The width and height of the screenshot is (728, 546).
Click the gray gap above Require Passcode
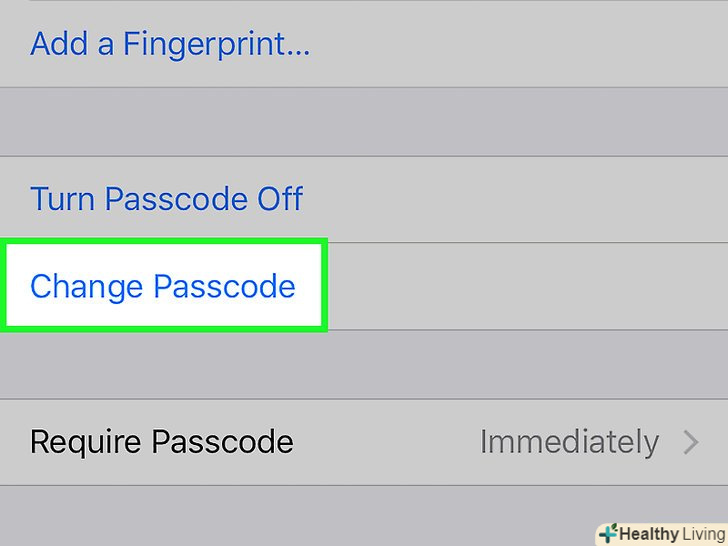coord(364,364)
